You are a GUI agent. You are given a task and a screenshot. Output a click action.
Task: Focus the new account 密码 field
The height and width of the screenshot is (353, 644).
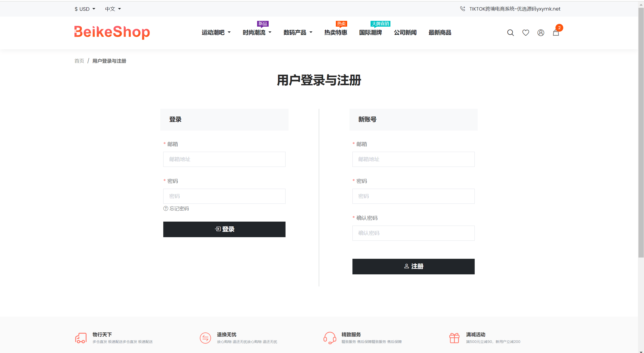[x=413, y=196]
